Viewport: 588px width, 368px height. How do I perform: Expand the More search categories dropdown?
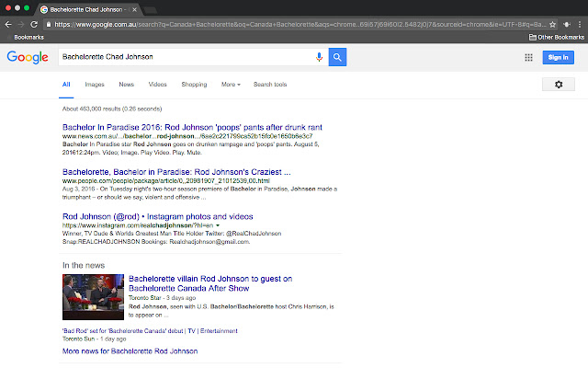tap(231, 85)
